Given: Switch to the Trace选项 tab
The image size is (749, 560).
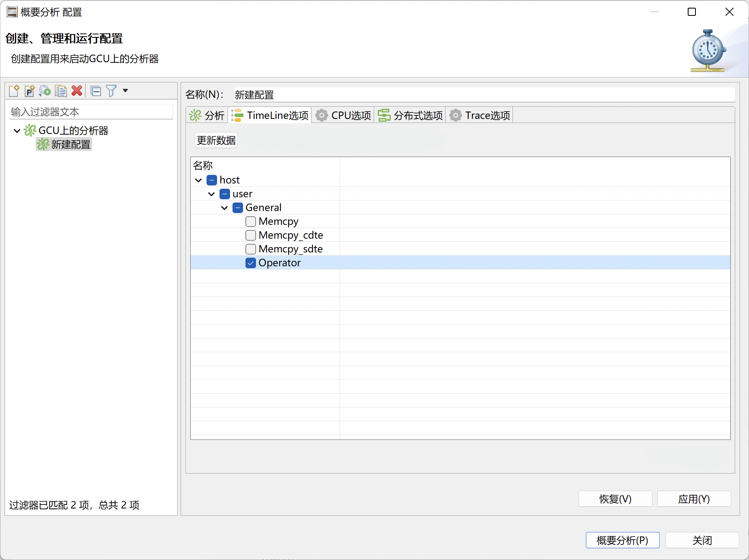Looking at the screenshot, I should coord(480,115).
